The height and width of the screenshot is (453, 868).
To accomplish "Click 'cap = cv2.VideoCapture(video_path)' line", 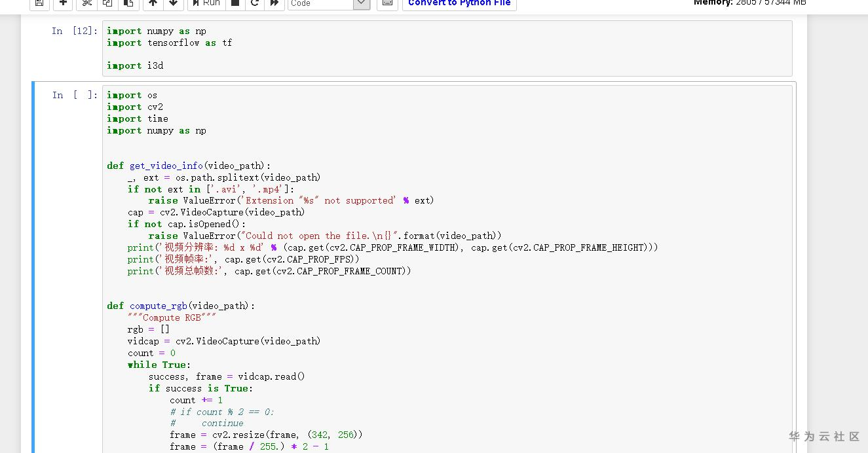I will (x=216, y=212).
